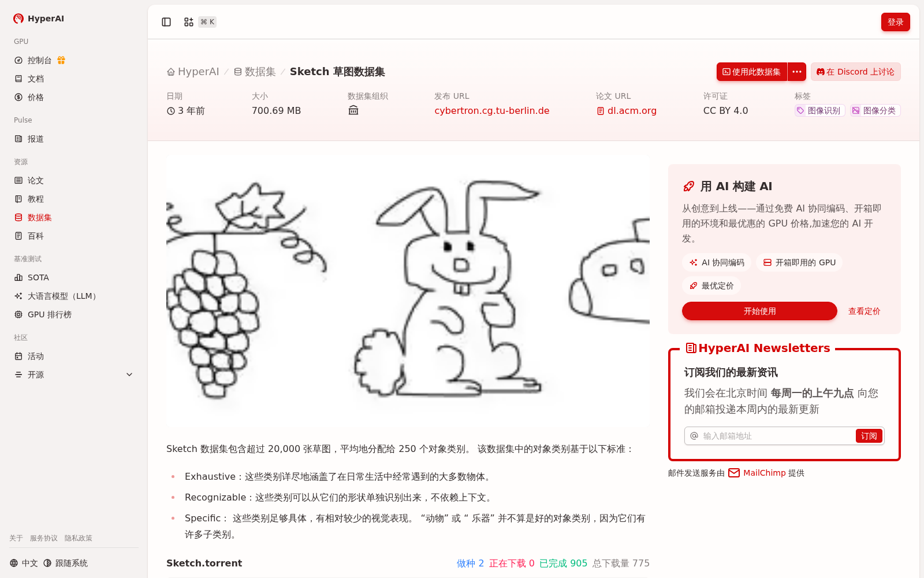This screenshot has width=924, height=578.
Task: Click the database icon before 数据集 breadcrumb
Action: click(238, 72)
